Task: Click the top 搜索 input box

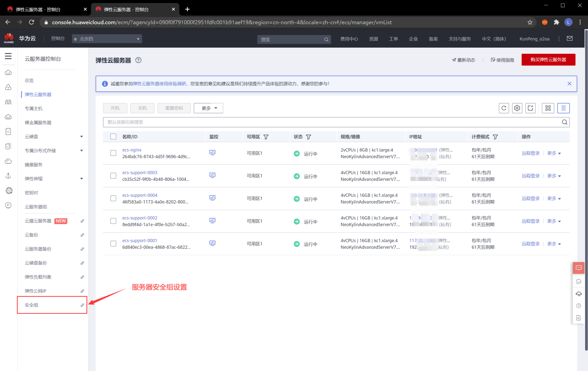Action: (294, 39)
